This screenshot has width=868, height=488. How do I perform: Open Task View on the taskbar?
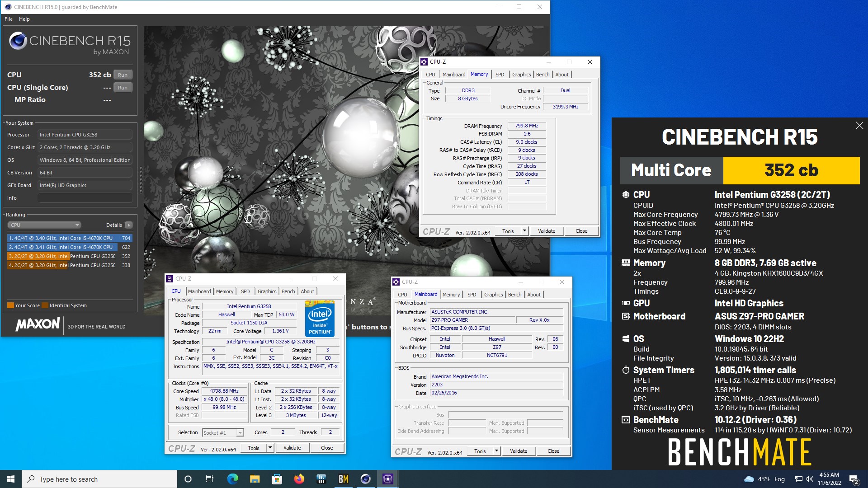tap(210, 479)
